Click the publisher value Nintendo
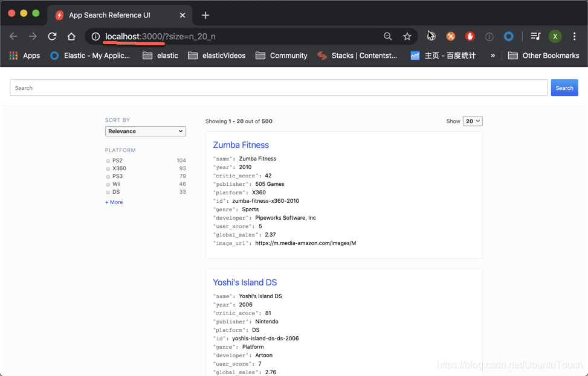Viewport: 588px width, 376px height. click(x=267, y=321)
